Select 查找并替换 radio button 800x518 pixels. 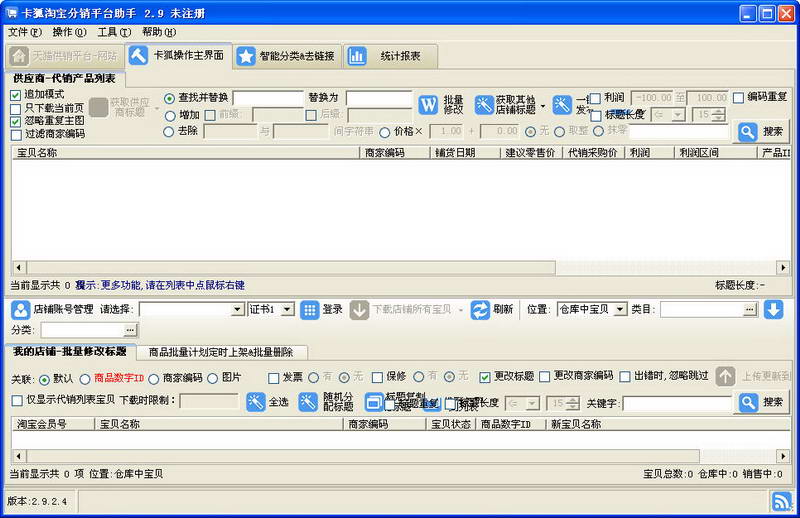[169, 98]
